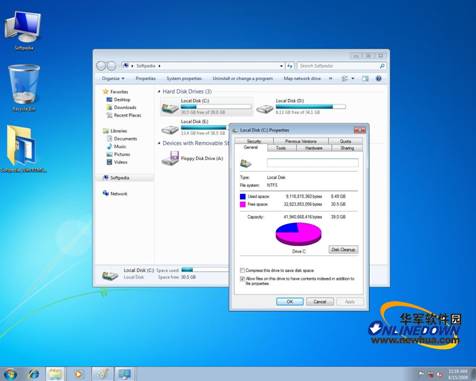476x381 pixels.
Task: Click the blue Used space color swatch
Action: coord(243,196)
